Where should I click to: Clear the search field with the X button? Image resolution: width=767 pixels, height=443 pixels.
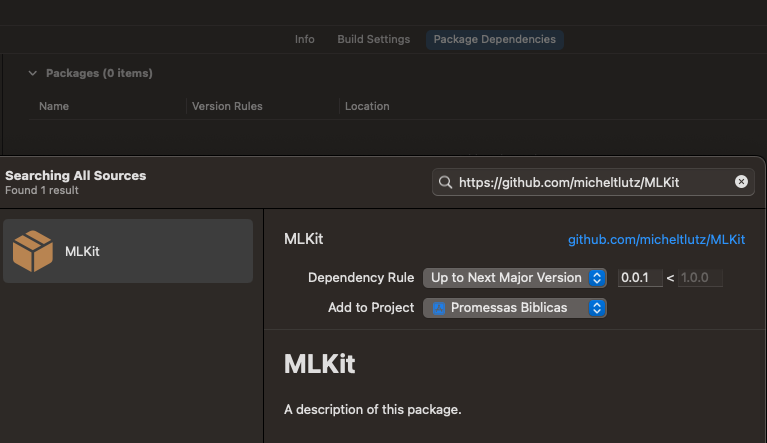pos(741,182)
